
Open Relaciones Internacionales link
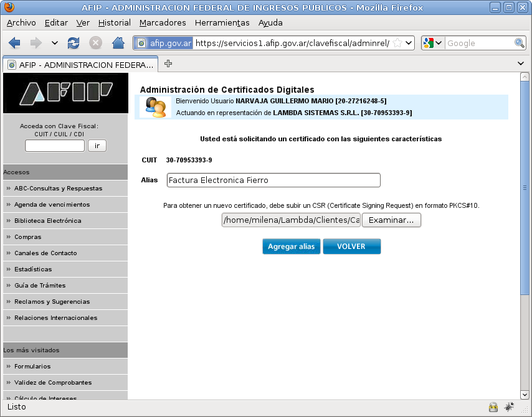[x=55, y=317]
